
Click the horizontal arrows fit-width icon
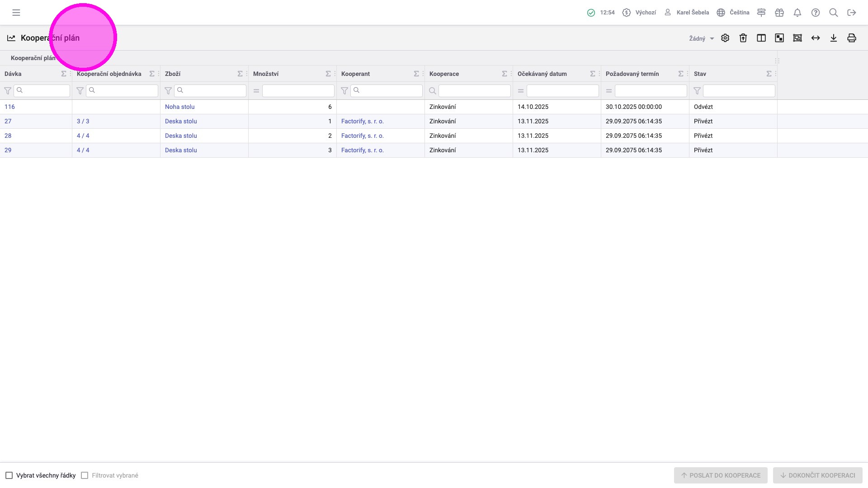pos(816,38)
